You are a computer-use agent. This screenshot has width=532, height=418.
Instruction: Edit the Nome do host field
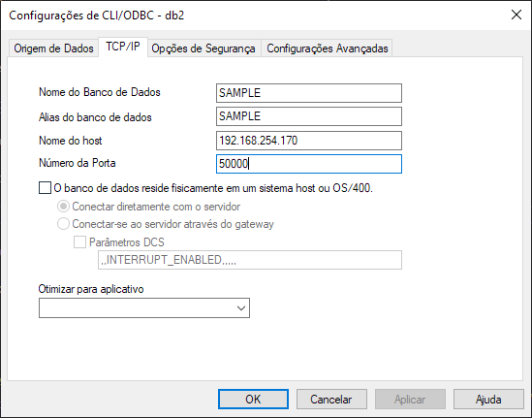[x=309, y=141]
